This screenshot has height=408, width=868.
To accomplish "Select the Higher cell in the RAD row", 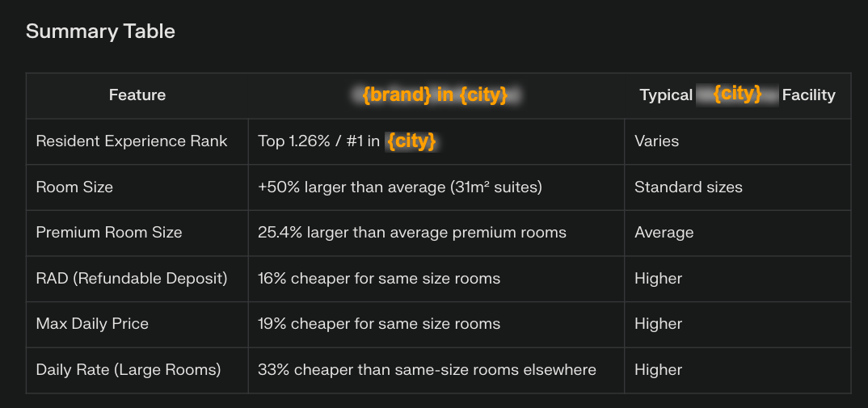I will pos(658,279).
